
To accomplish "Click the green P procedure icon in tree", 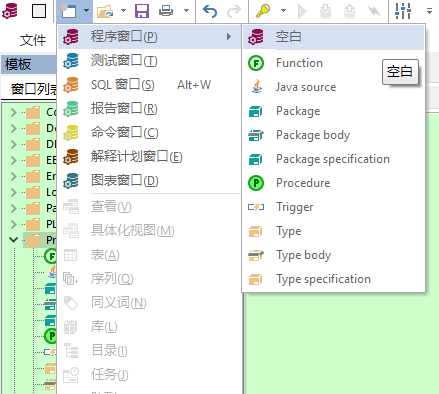I will 51,336.
